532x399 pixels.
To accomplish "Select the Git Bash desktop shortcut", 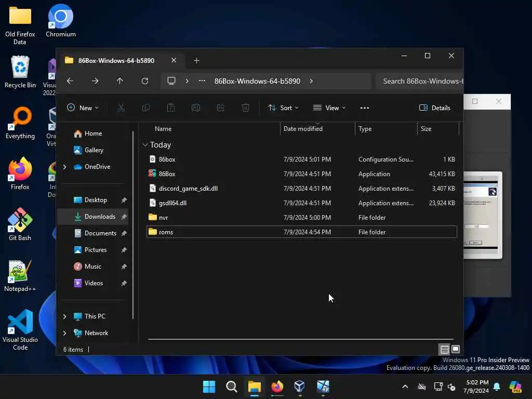I will (x=20, y=224).
